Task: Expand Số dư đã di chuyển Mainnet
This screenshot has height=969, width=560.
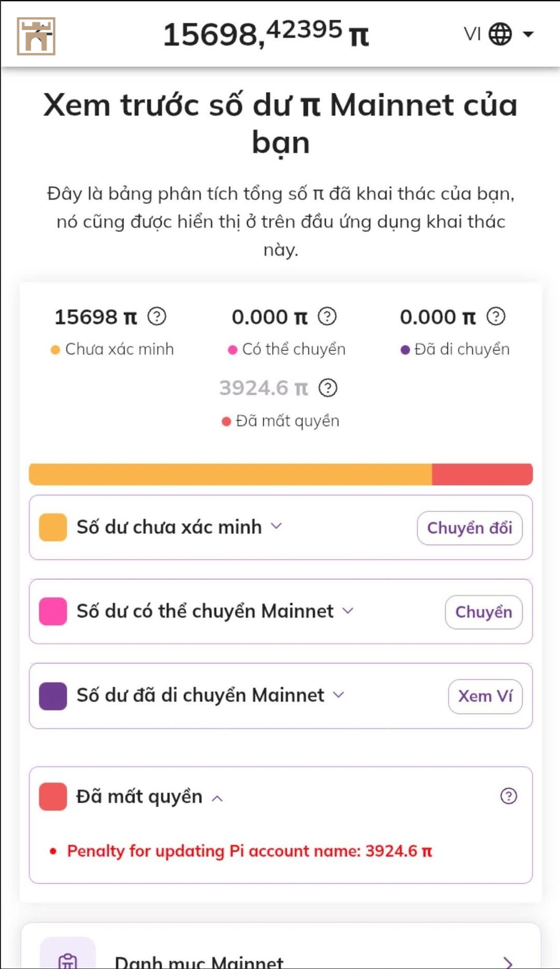Action: tap(339, 695)
